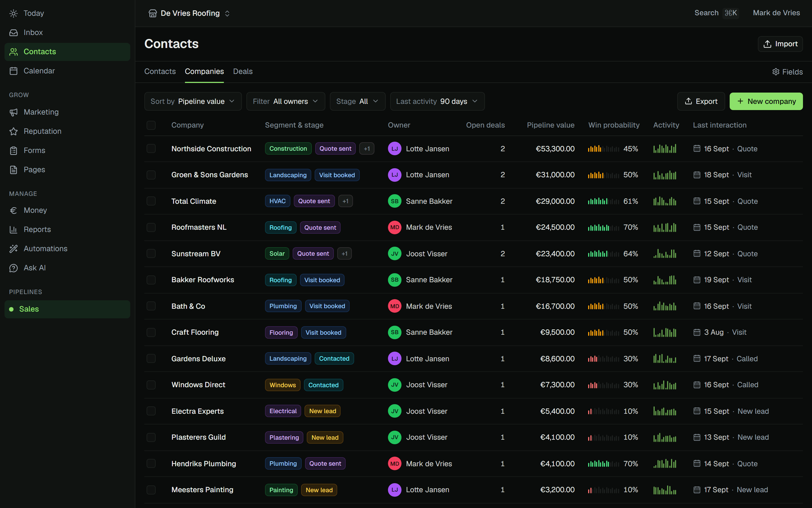Click the Calendar icon in sidebar
812x508 pixels.
tap(14, 71)
